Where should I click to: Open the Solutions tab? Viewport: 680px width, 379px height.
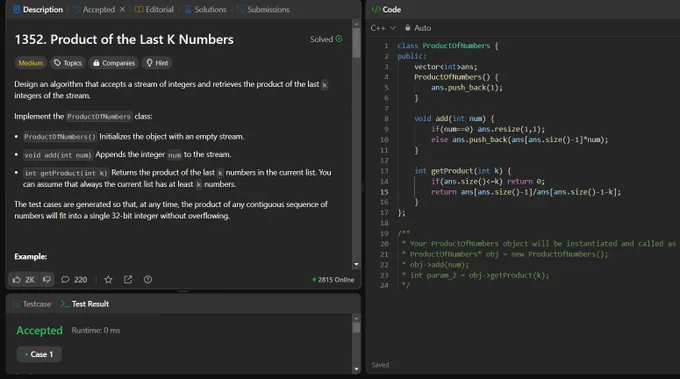(x=206, y=10)
